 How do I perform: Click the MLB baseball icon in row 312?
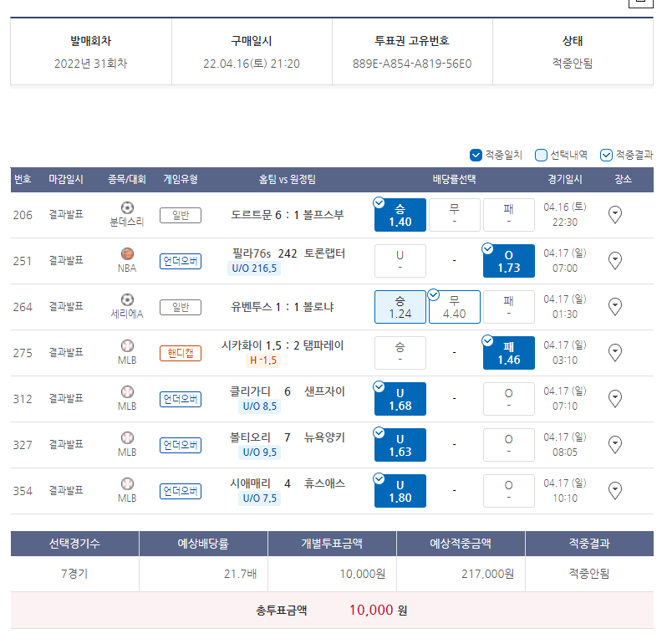127,392
